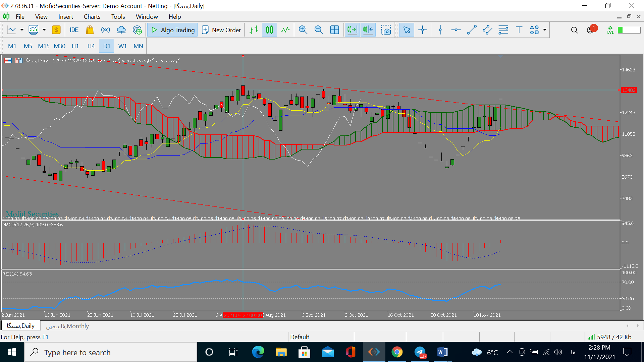Select the سمگا Daily chart tab
Image resolution: width=644 pixels, height=362 pixels.
coord(20,326)
